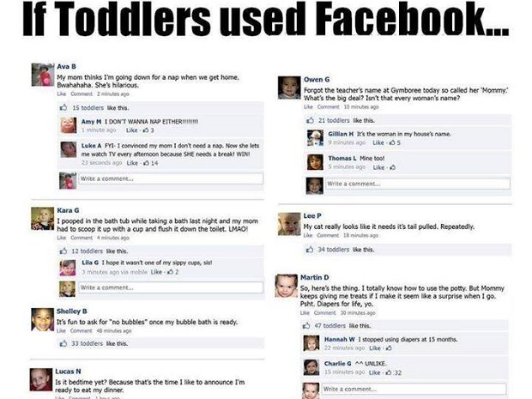Image resolution: width=532 pixels, height=399 pixels.
Task: Comment on Lee P's cat post
Action: coord(328,235)
